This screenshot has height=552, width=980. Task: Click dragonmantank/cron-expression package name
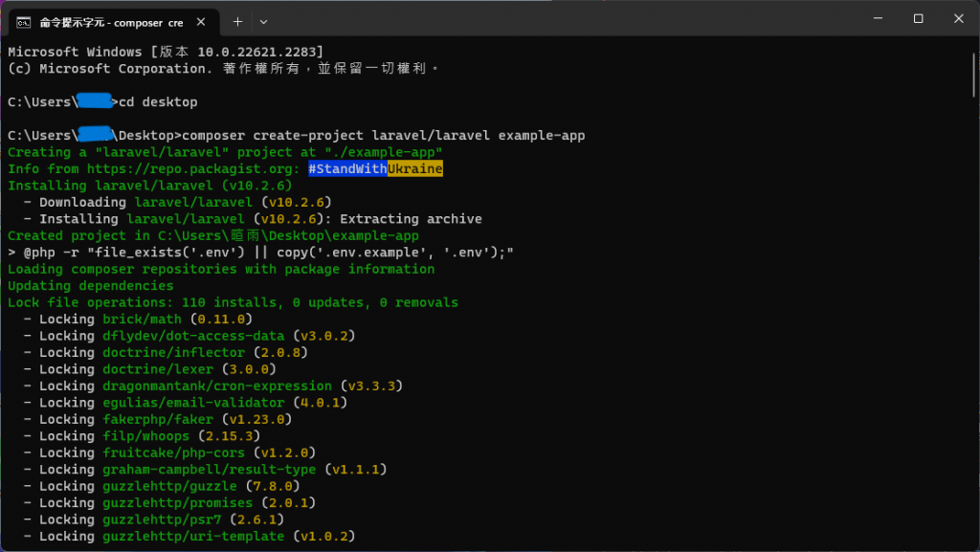217,386
